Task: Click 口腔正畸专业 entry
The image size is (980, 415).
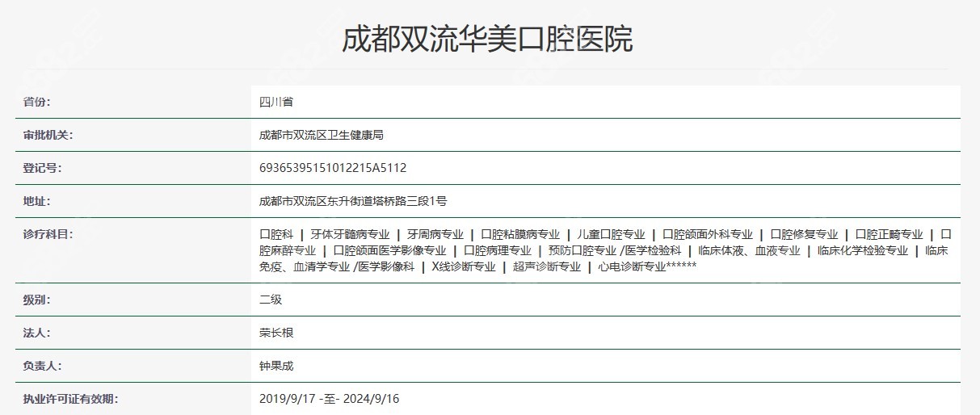Action: coord(889,234)
